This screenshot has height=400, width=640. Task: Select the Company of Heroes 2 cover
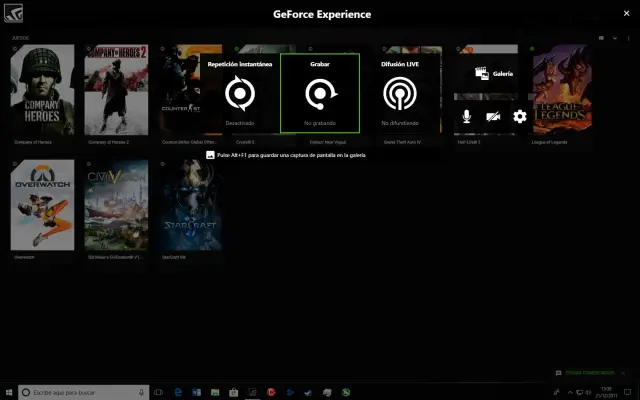tap(116, 90)
